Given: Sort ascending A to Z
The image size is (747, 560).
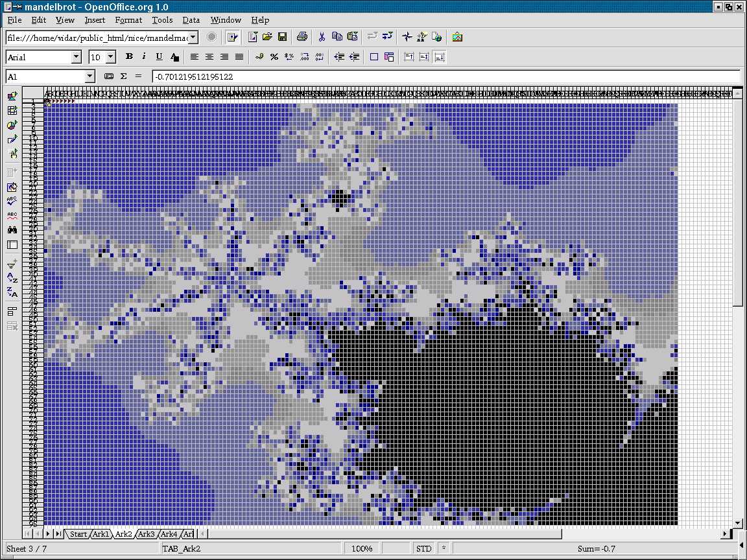Looking at the screenshot, I should coord(12,278).
